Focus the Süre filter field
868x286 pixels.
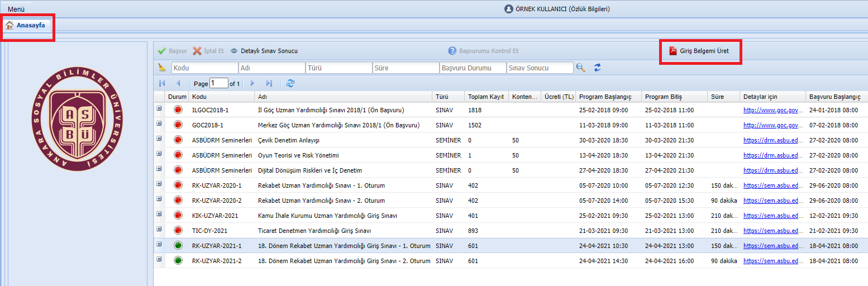click(406, 68)
